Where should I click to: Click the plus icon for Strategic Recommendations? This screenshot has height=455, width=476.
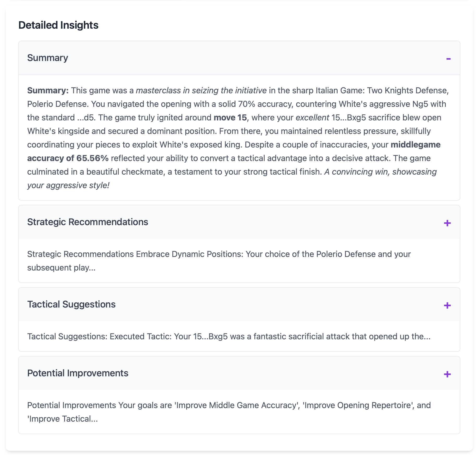coord(447,223)
